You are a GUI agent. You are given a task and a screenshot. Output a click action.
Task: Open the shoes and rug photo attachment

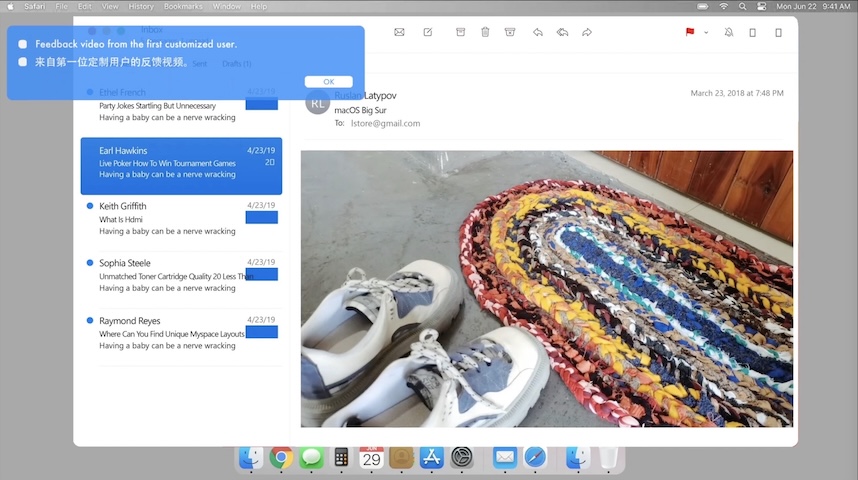point(547,289)
